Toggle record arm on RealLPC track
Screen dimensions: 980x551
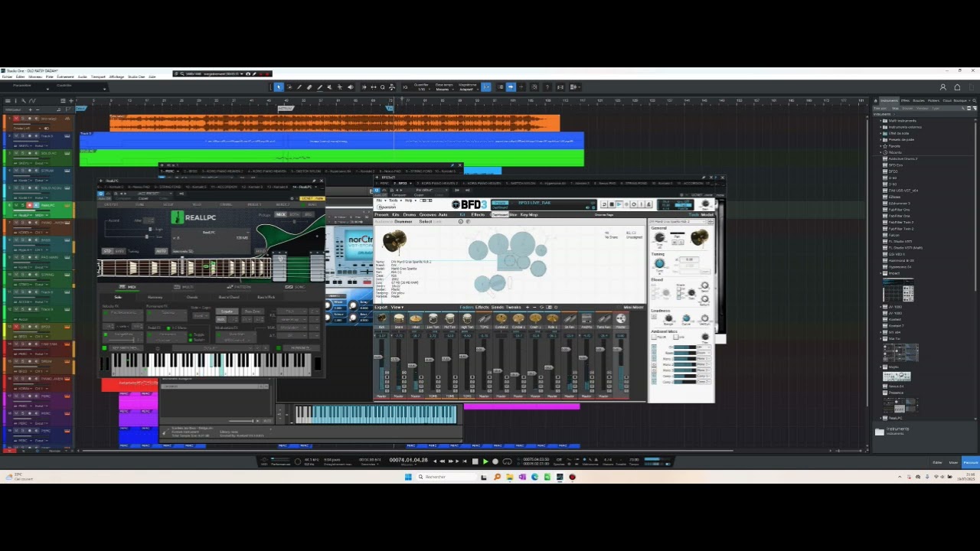[29, 205]
